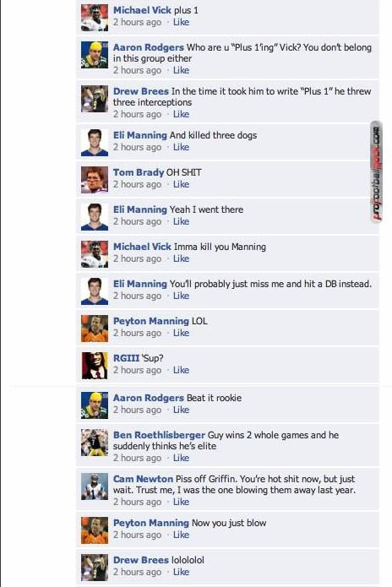Click the Michael Vick name on 'Imma kill you Manning'

[142, 247]
